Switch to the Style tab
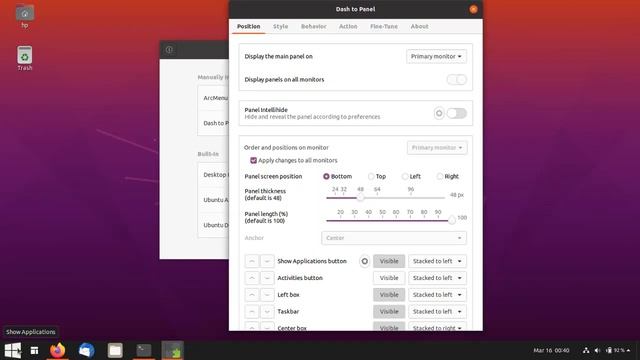640x360 pixels. [280, 26]
